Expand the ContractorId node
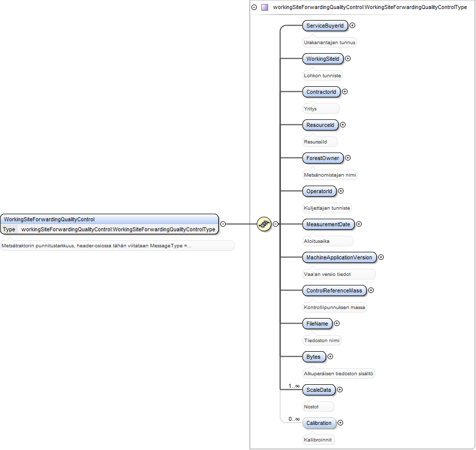Image resolution: width=476 pixels, height=450 pixels. coord(345,92)
